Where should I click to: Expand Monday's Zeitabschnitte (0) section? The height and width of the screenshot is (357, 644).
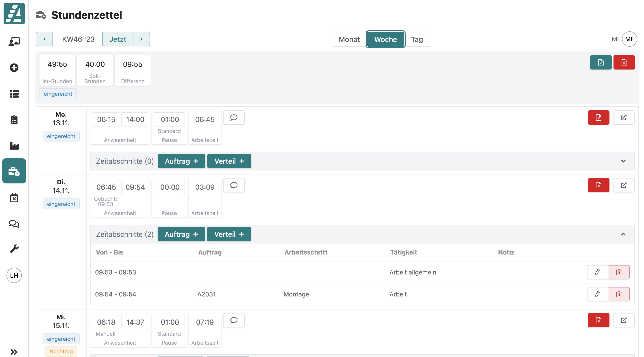coord(623,161)
